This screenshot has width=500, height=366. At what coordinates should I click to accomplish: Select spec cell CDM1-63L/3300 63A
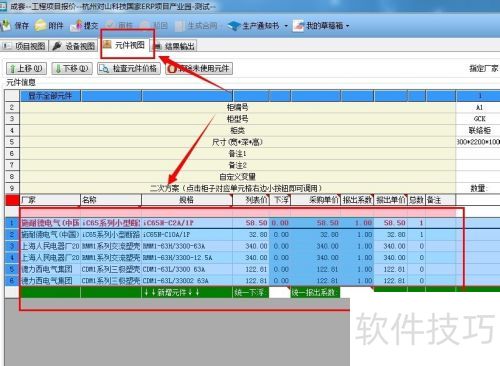tap(187, 269)
